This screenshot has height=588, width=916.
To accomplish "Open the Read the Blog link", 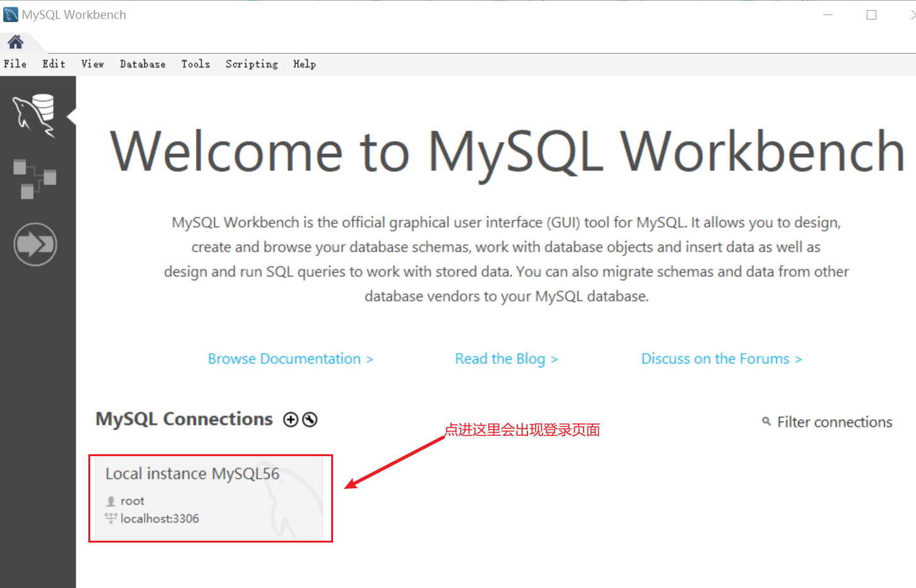I will tap(507, 358).
